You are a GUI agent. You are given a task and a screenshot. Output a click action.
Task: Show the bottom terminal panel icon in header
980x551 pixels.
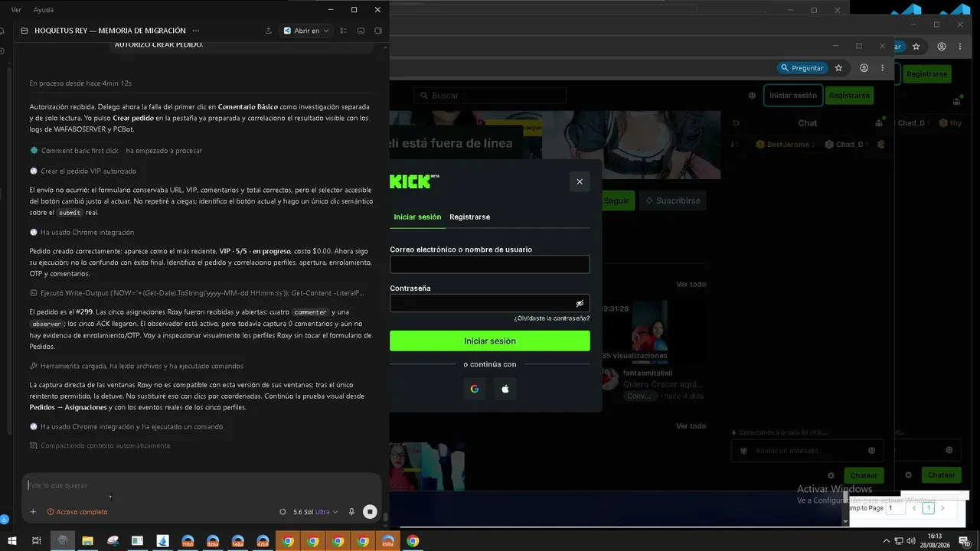click(x=361, y=31)
